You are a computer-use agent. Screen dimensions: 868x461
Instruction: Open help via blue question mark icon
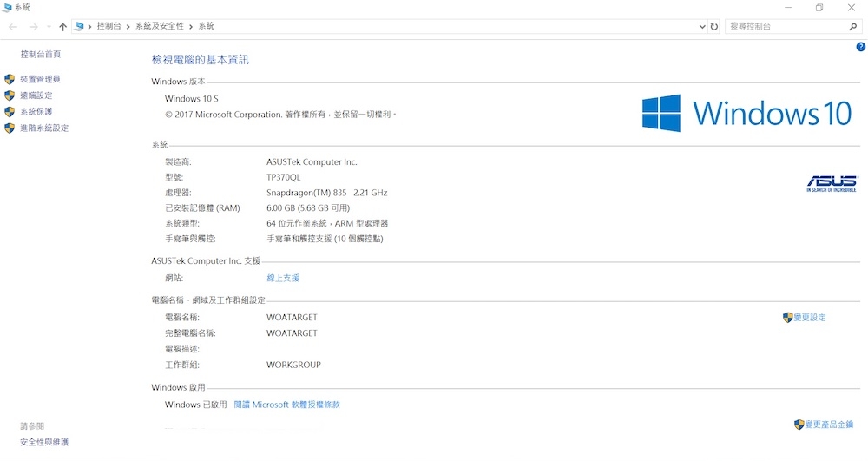(x=860, y=47)
